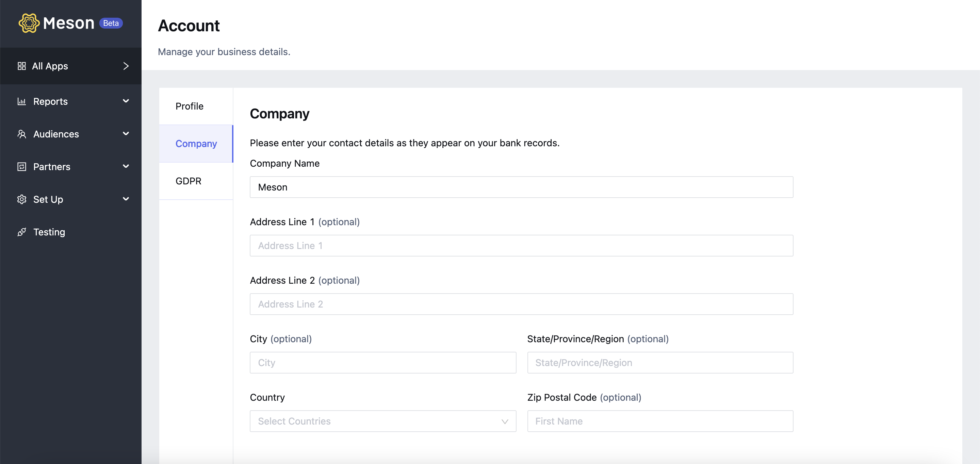Click the bank records instruction text
The width and height of the screenshot is (980, 464).
click(x=405, y=143)
